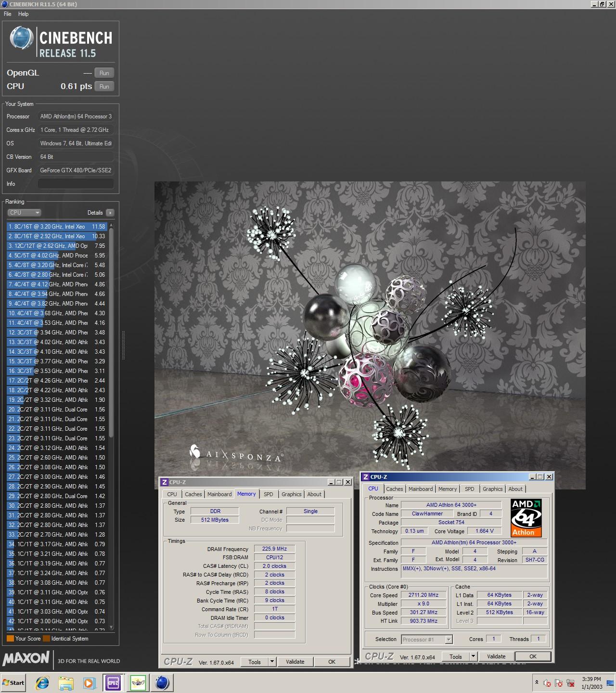Click the Cinebench logo sphere icon
The image size is (616, 693).
[x=22, y=38]
